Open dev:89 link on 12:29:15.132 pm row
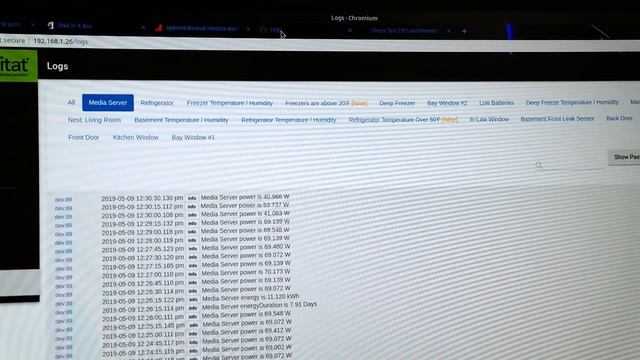The height and width of the screenshot is (360, 640). (63, 225)
